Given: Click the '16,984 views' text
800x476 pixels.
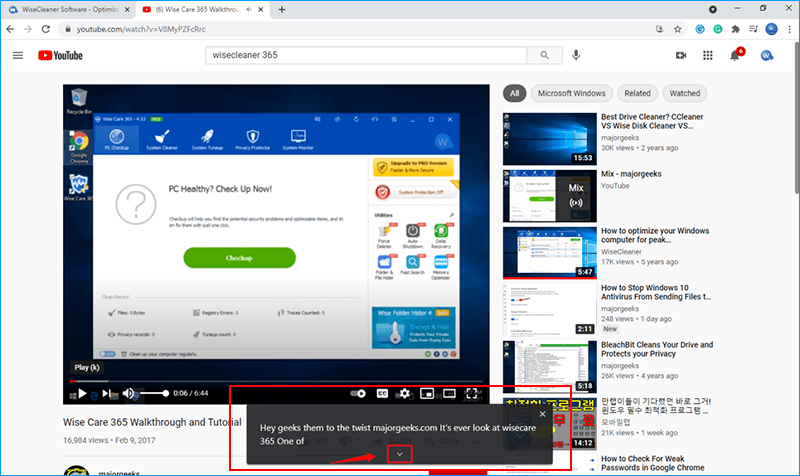Looking at the screenshot, I should pos(85,440).
